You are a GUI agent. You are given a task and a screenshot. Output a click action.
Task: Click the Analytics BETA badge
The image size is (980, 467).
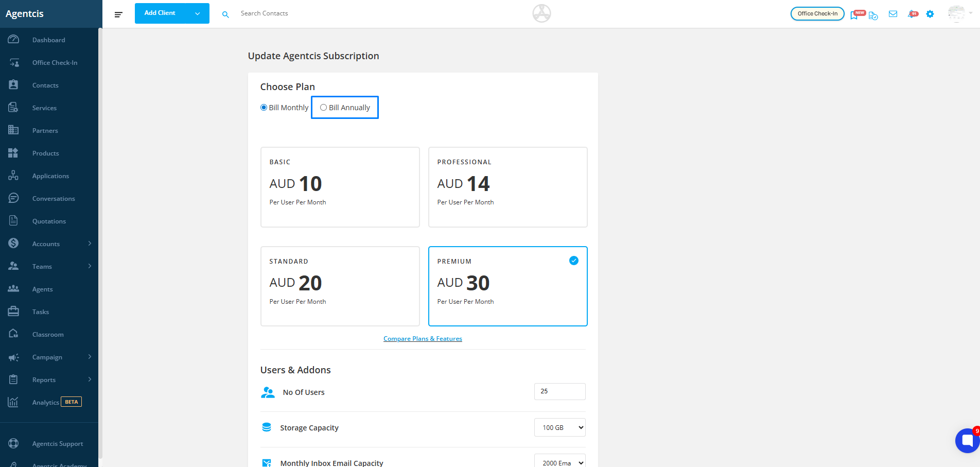72,402
